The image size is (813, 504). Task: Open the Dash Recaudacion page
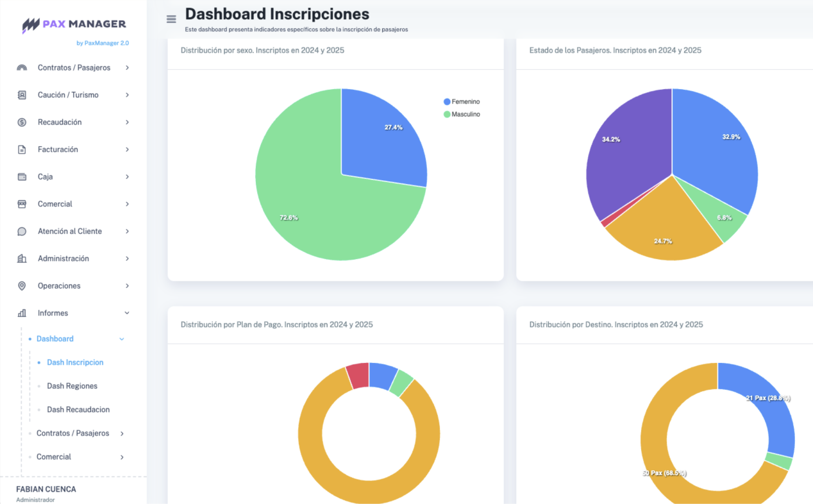pyautogui.click(x=78, y=410)
